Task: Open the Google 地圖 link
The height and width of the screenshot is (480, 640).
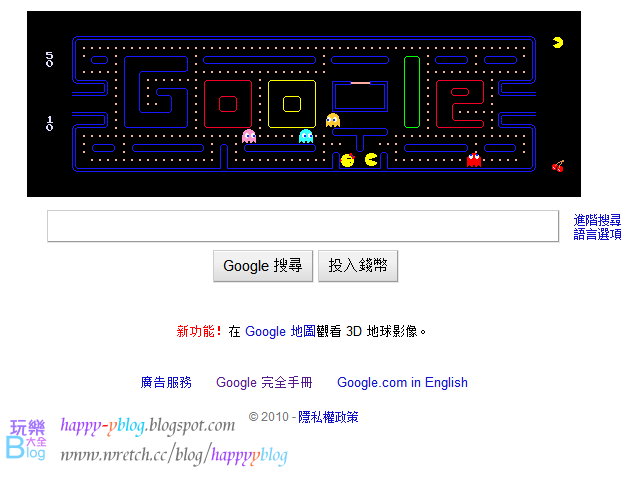Action: [x=280, y=331]
